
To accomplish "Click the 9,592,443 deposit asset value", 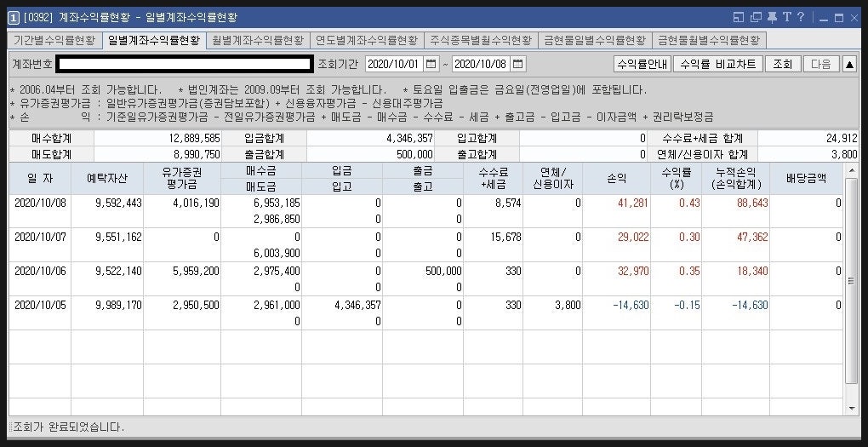I will 118,203.
